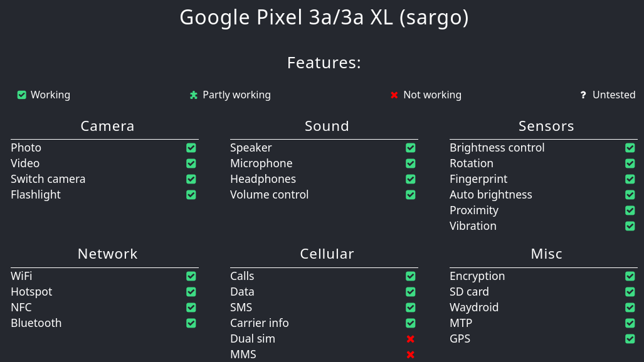
Task: Click the Misc section heading
Action: coord(546,254)
